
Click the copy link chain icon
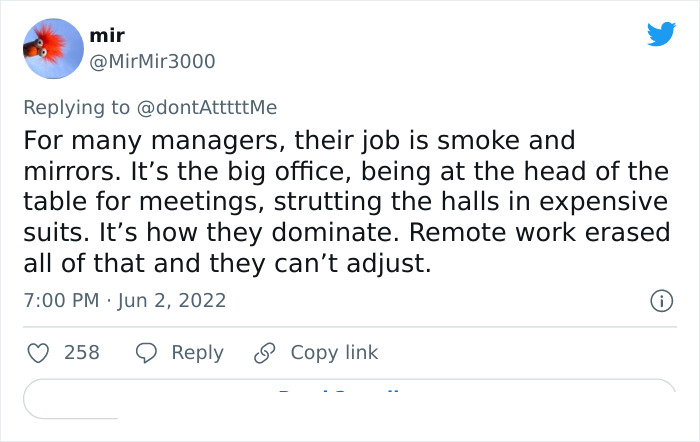[265, 352]
